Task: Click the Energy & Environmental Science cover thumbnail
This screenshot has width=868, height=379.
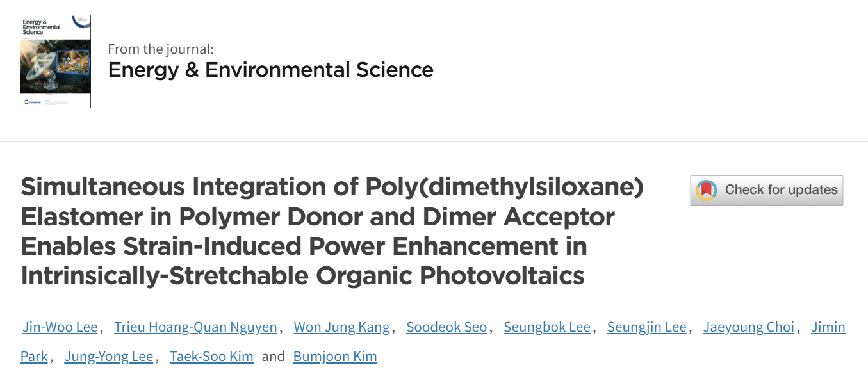Action: tap(55, 61)
